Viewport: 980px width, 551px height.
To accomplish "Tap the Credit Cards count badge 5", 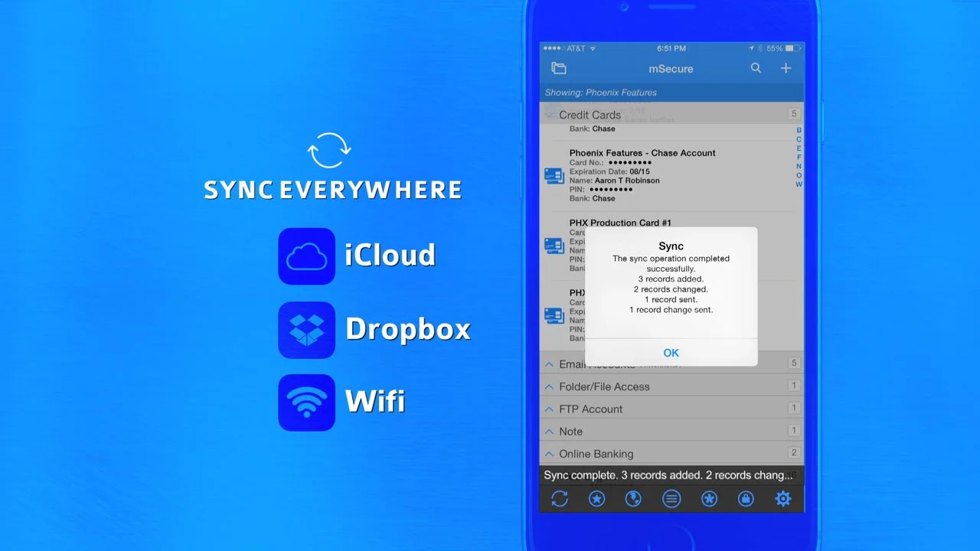I will (794, 114).
